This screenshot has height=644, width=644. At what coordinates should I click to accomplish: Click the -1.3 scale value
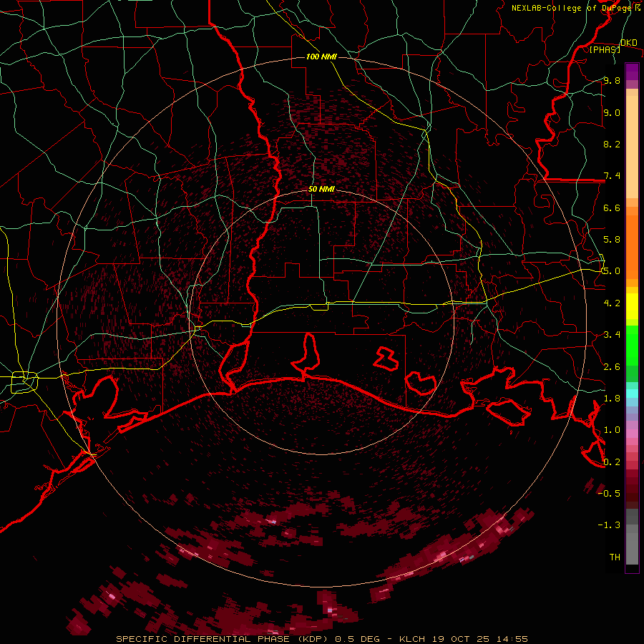tap(609, 525)
